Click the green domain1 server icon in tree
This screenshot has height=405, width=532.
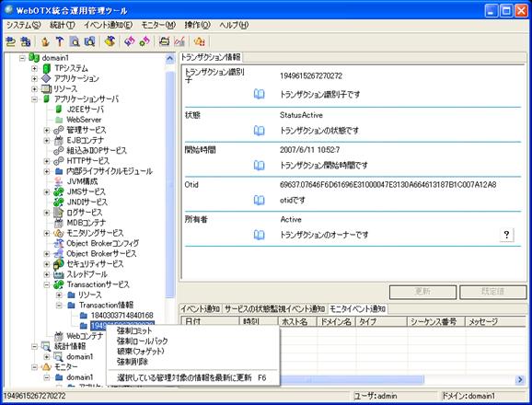[34, 58]
